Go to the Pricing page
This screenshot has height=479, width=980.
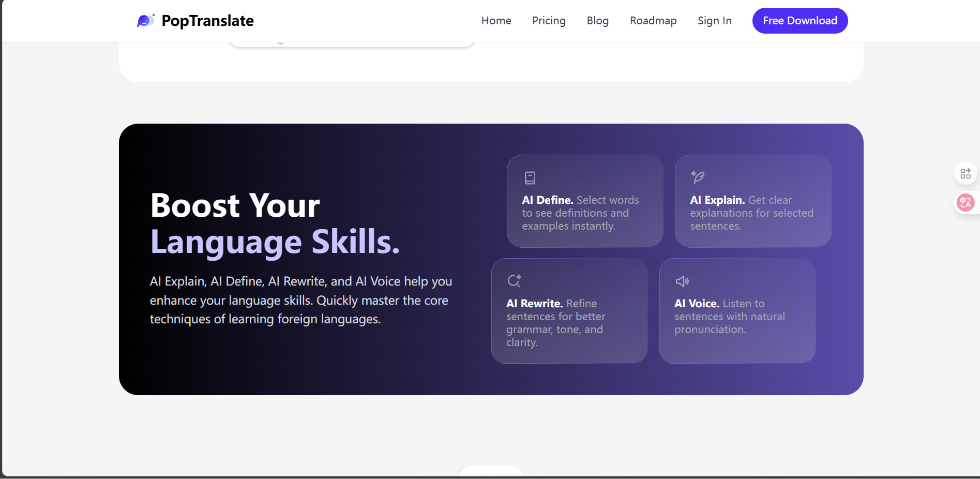(x=549, y=21)
